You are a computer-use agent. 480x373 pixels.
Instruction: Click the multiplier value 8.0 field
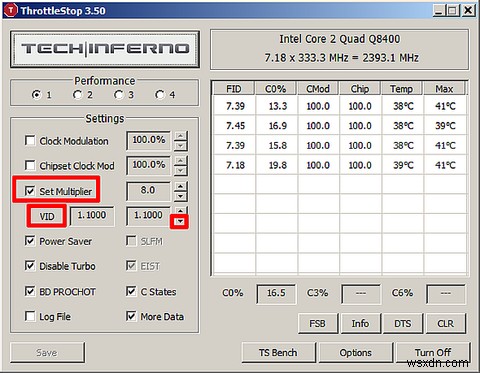(149, 191)
